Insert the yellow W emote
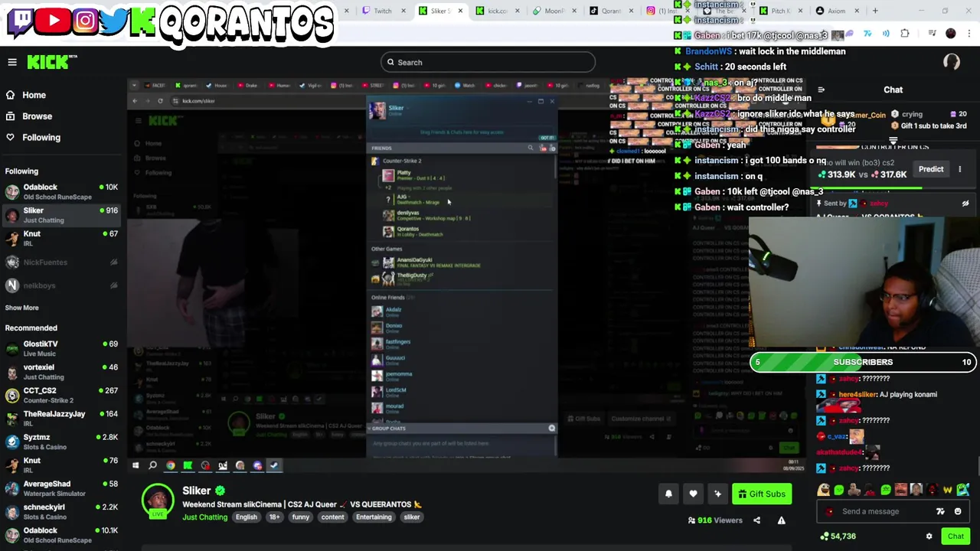The image size is (980, 551). tap(948, 490)
